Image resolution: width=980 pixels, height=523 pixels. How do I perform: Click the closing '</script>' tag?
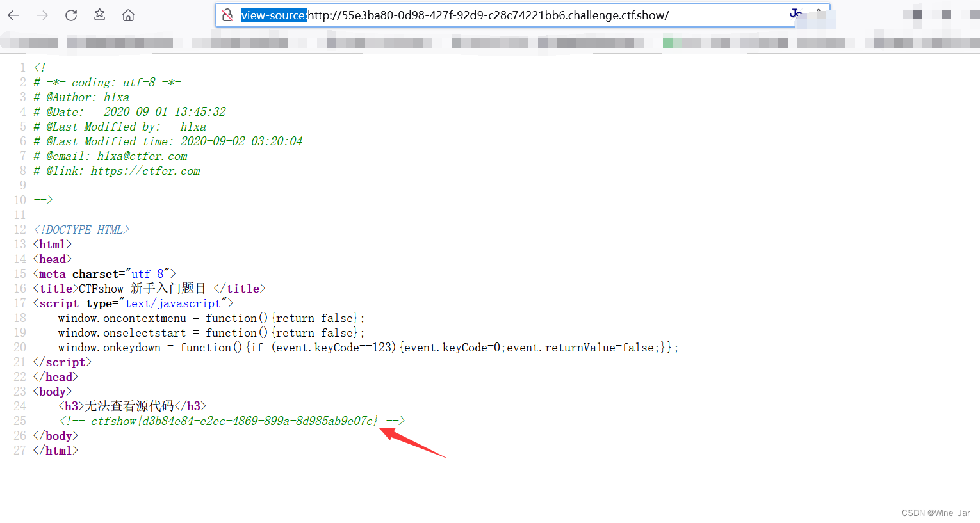62,362
